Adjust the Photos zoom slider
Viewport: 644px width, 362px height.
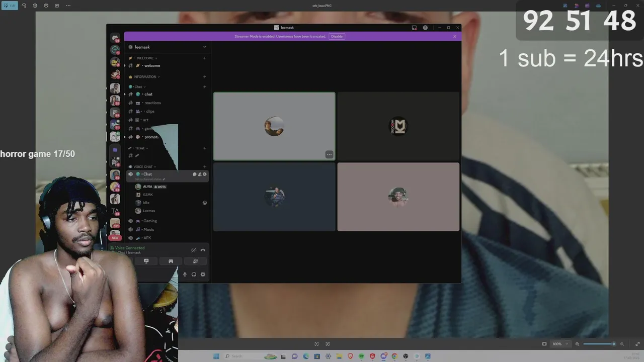[x=599, y=344]
